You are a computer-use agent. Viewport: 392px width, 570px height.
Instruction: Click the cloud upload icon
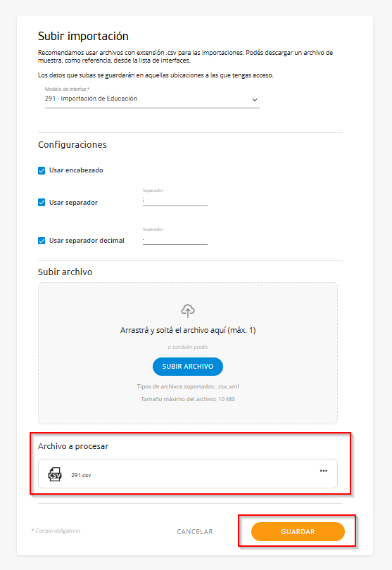click(188, 310)
